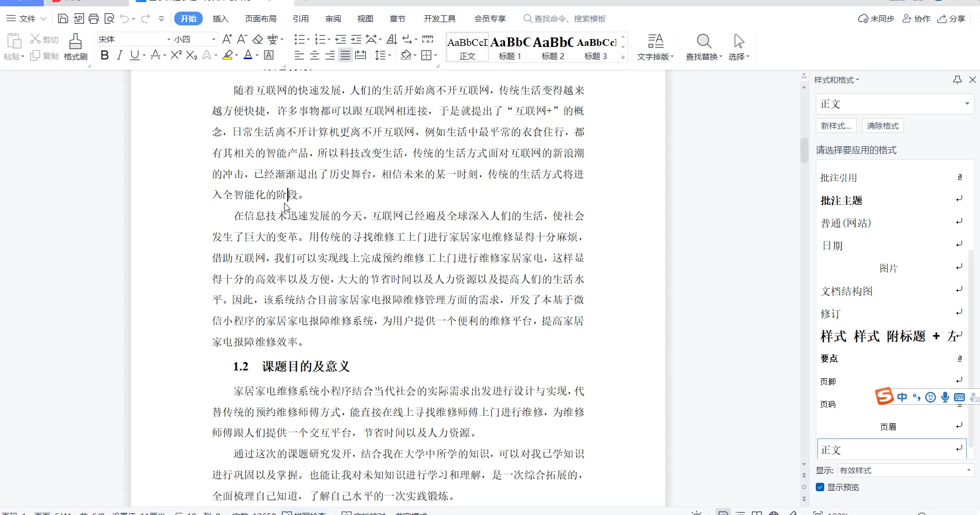This screenshot has height=515, width=980.
Task: Uncheck the 显示预览 checkbox
Action: (x=820, y=487)
